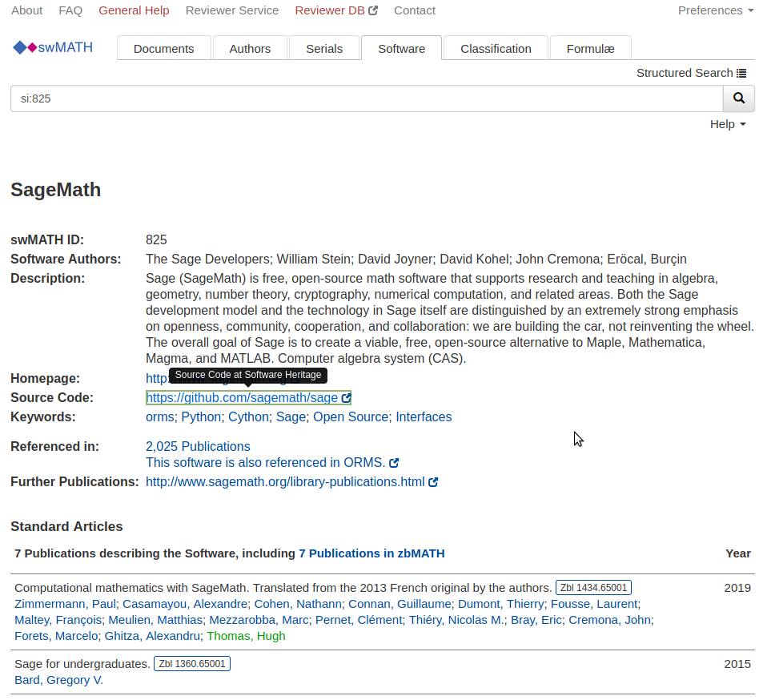Switch to the Authors tab
Viewport: 767px width, 700px height.
(x=250, y=48)
